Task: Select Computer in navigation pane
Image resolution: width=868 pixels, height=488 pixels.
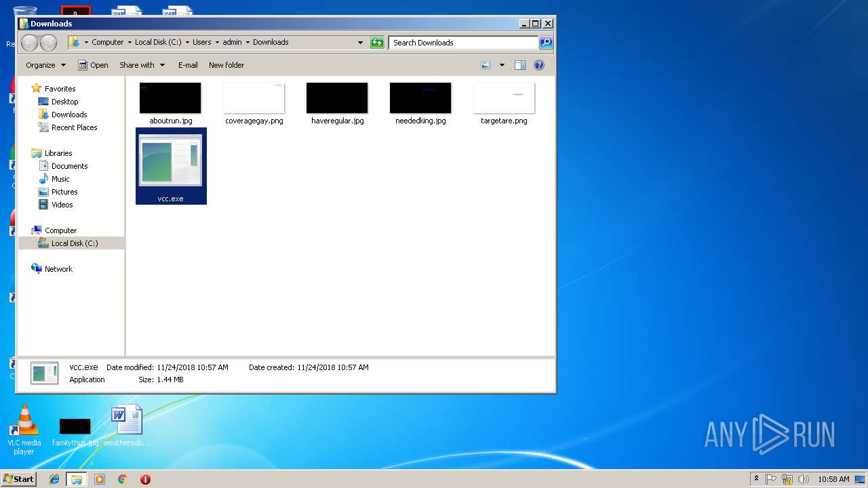Action: 60,230
